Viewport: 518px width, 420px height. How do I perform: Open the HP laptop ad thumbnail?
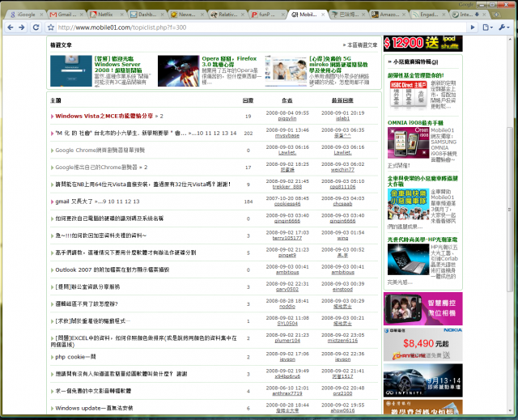[408, 260]
